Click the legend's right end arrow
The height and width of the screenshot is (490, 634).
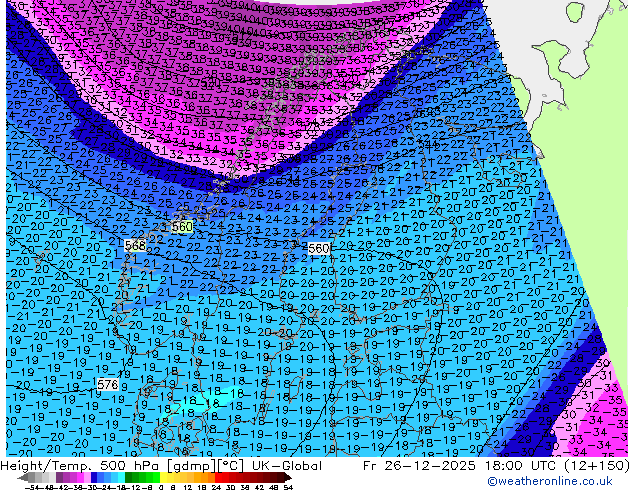pyautogui.click(x=290, y=479)
